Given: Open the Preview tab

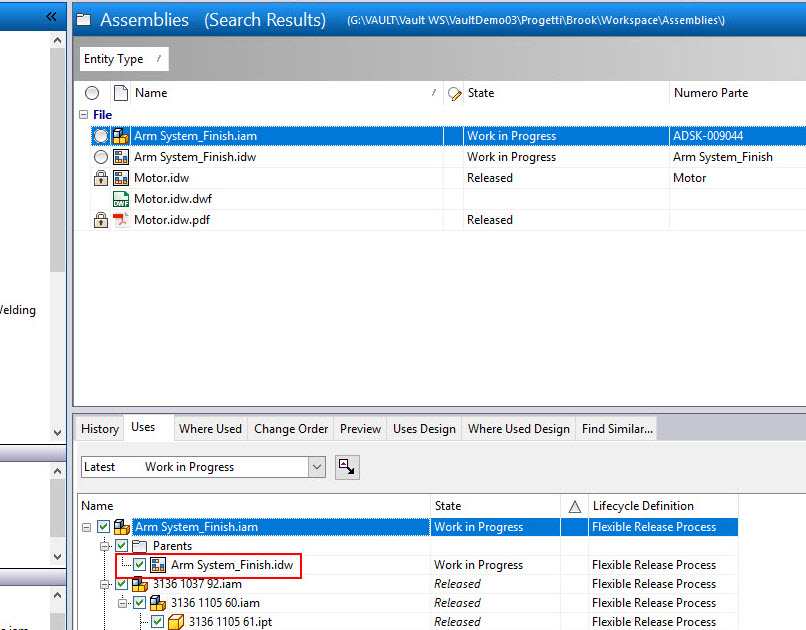Looking at the screenshot, I should 359,428.
